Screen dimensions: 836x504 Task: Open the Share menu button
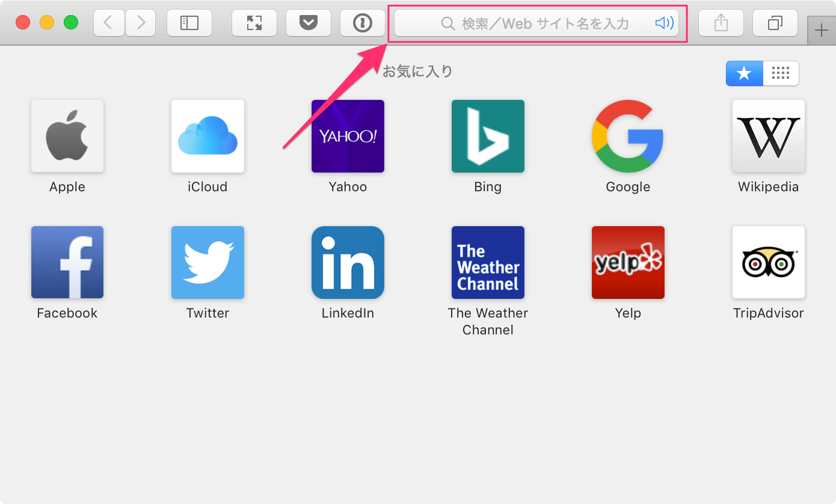pos(721,23)
